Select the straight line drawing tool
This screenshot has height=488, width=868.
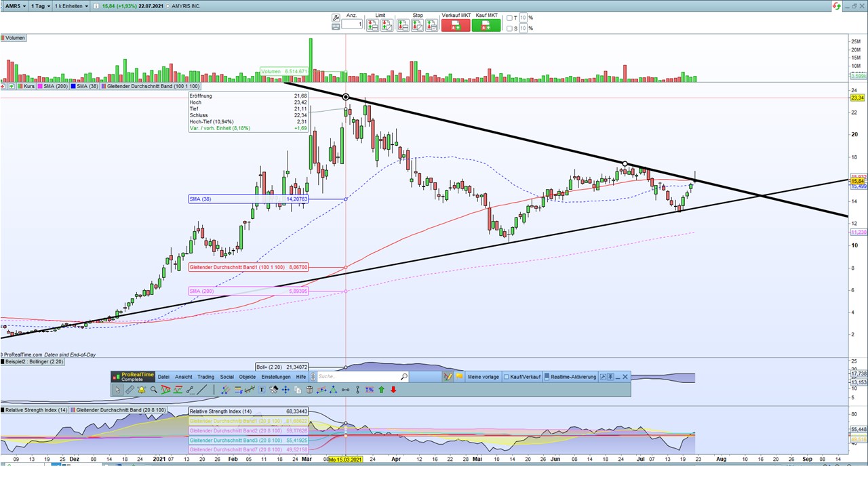click(202, 390)
